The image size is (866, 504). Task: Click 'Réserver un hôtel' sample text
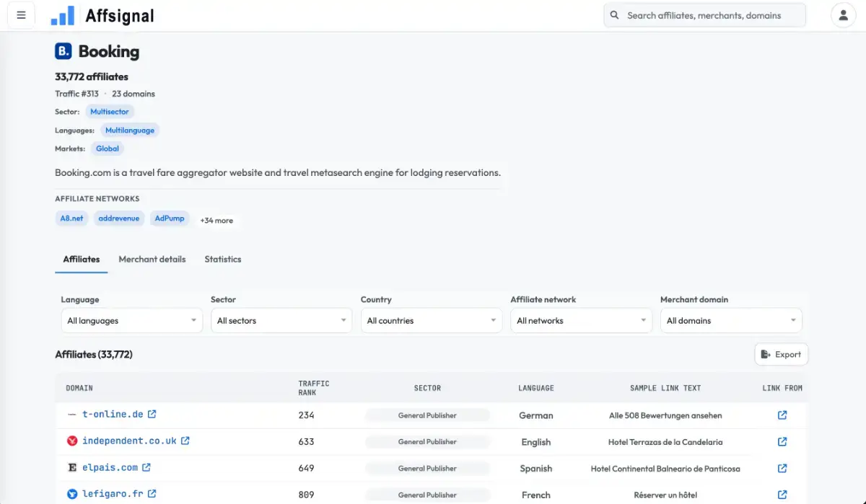(x=665, y=495)
